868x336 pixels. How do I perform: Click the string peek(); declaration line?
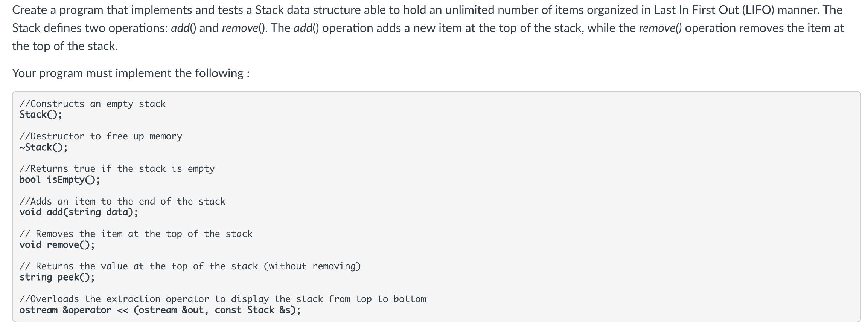pyautogui.click(x=57, y=278)
